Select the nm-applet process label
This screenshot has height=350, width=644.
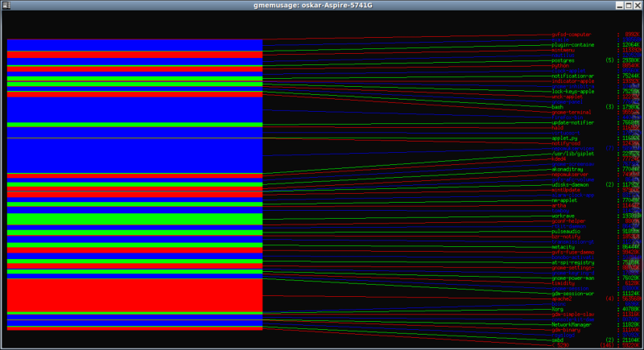pos(564,200)
